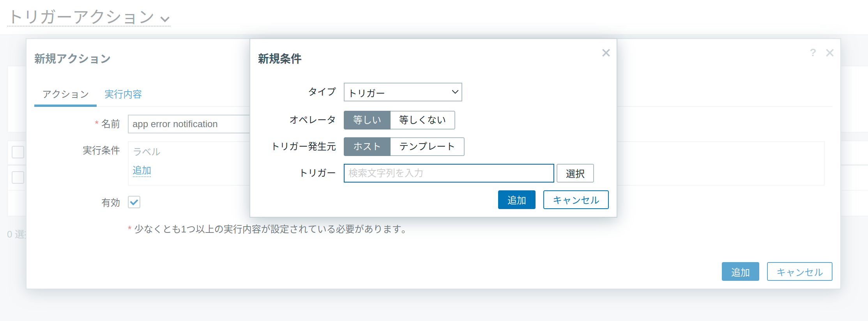Toggle the 有効 checkbox

click(134, 202)
